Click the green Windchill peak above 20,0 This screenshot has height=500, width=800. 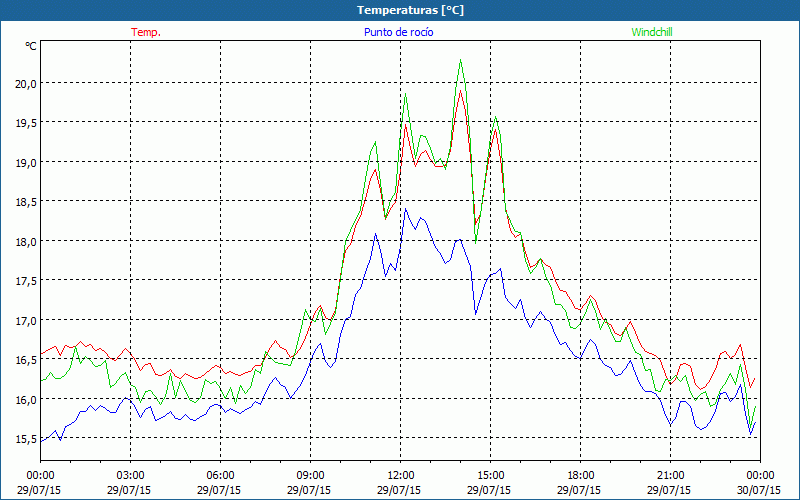(461, 60)
